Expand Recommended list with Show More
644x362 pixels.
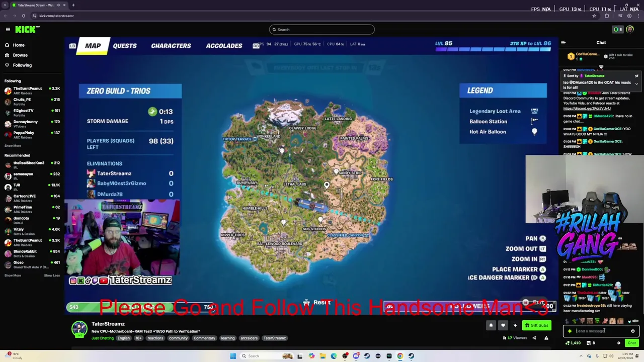[13, 276]
